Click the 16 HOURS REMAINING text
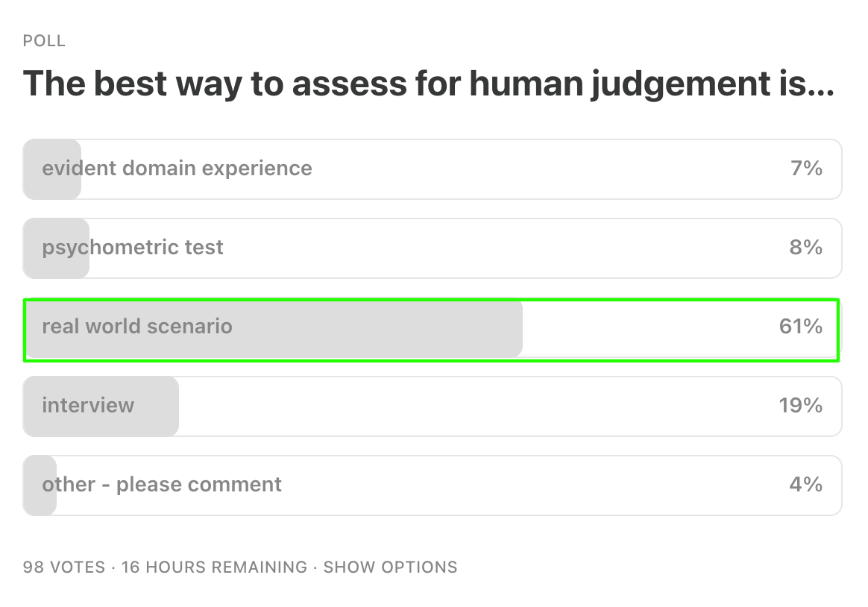The width and height of the screenshot is (868, 607). click(214, 567)
